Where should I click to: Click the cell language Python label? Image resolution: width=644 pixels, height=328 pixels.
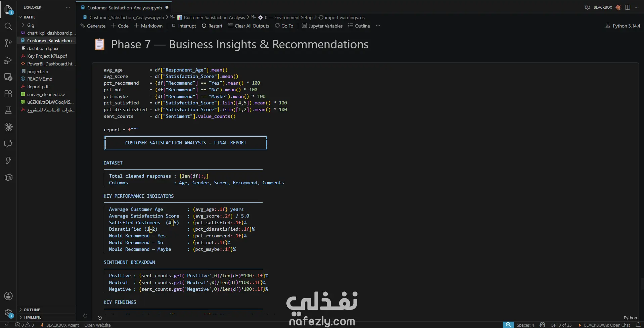coord(630,318)
